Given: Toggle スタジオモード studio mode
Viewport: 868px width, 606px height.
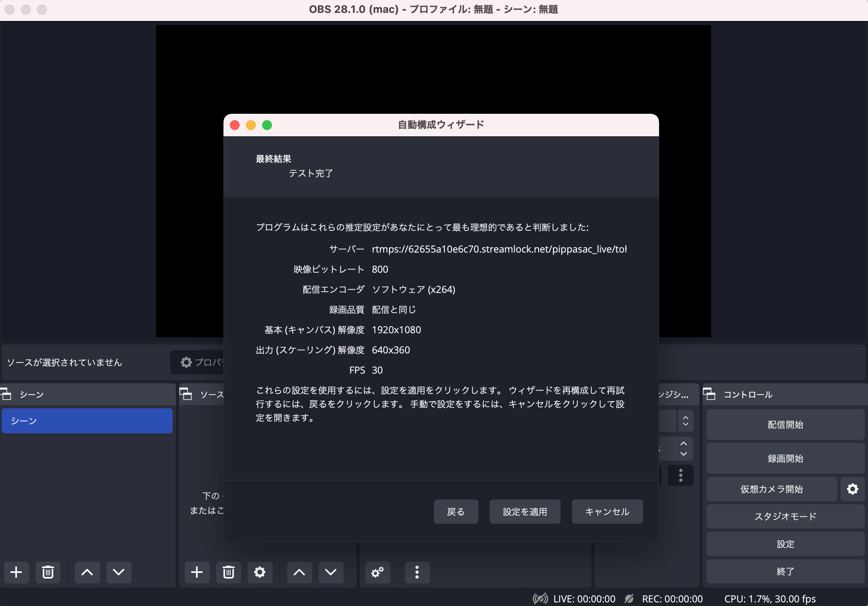Looking at the screenshot, I should pos(785,516).
